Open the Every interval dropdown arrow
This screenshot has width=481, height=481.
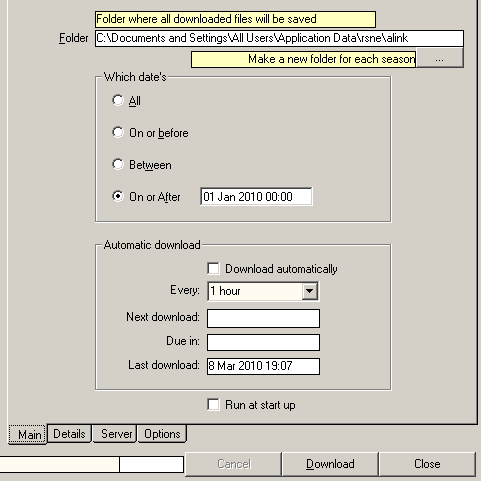click(310, 291)
